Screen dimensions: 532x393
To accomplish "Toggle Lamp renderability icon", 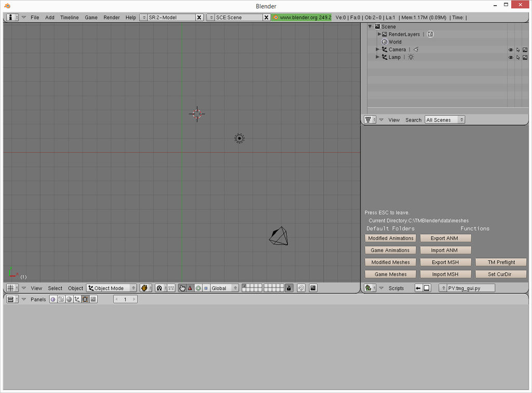I will pos(525,57).
